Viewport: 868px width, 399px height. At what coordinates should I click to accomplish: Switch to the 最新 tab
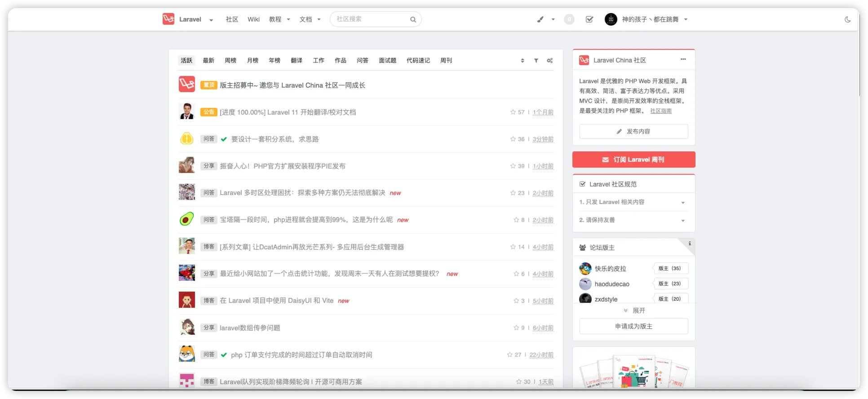coord(208,60)
